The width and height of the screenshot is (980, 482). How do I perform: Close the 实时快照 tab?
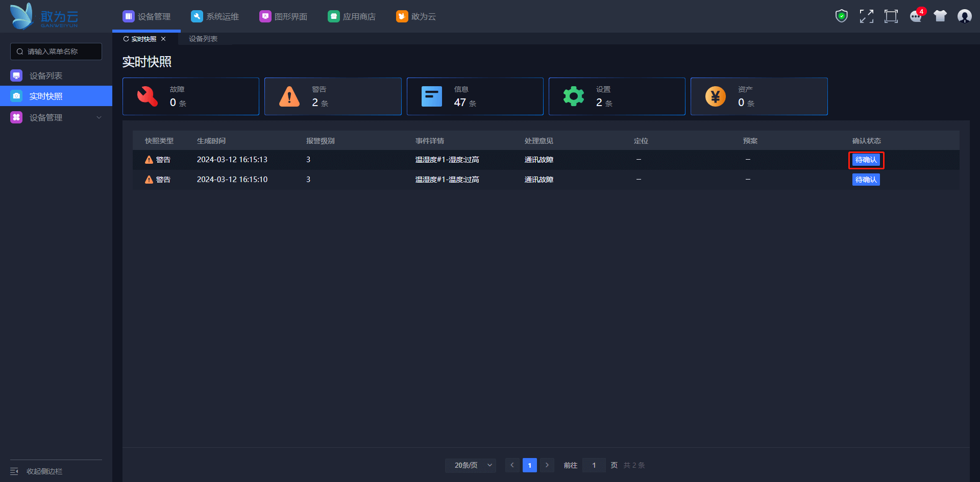163,39
